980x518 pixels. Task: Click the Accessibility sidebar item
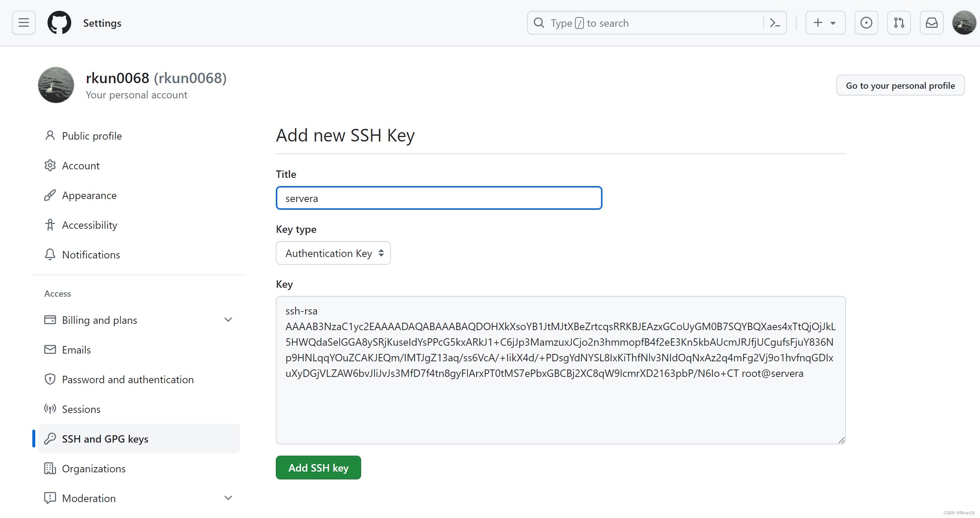[x=89, y=225]
